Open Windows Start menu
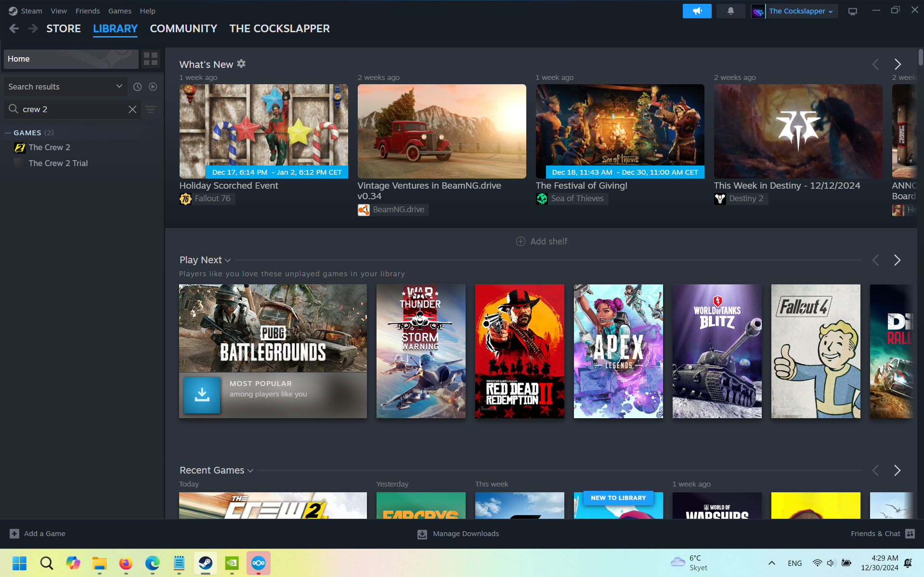924x577 pixels. tap(20, 563)
